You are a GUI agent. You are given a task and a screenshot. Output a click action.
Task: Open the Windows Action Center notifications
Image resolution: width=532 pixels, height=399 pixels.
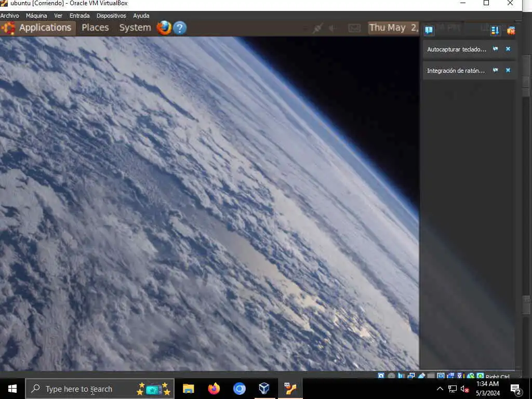pyautogui.click(x=516, y=390)
